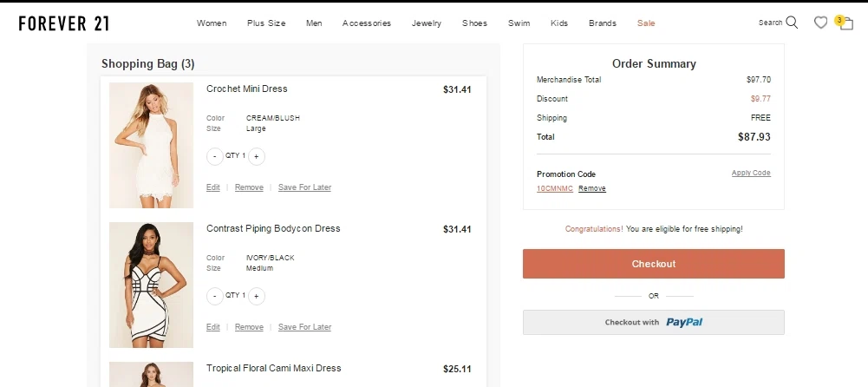This screenshot has height=387, width=868.
Task: Decrease quantity of Contrast Piping Bodycon Dress
Action: tap(215, 296)
